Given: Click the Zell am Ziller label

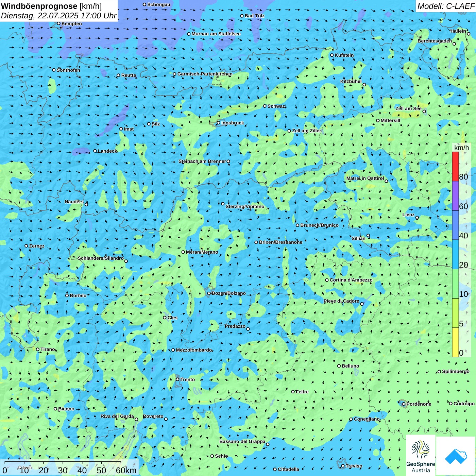Looking at the screenshot, I should [307, 131].
